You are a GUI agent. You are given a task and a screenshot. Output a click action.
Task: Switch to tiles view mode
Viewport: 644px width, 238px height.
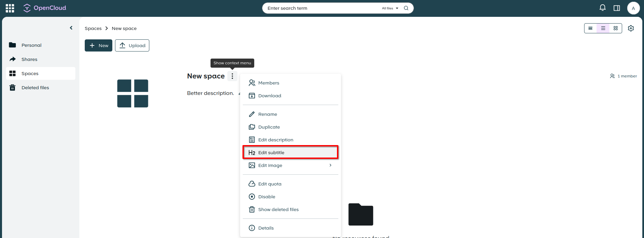pos(615,28)
